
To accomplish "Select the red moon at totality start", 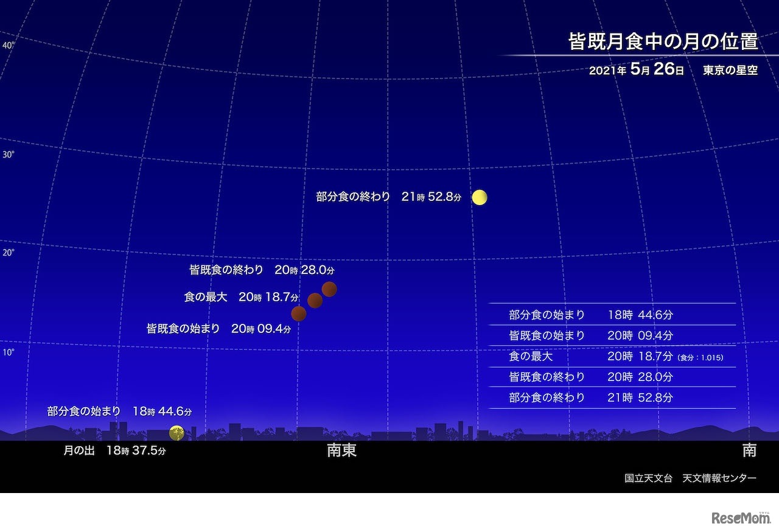I will tap(299, 313).
